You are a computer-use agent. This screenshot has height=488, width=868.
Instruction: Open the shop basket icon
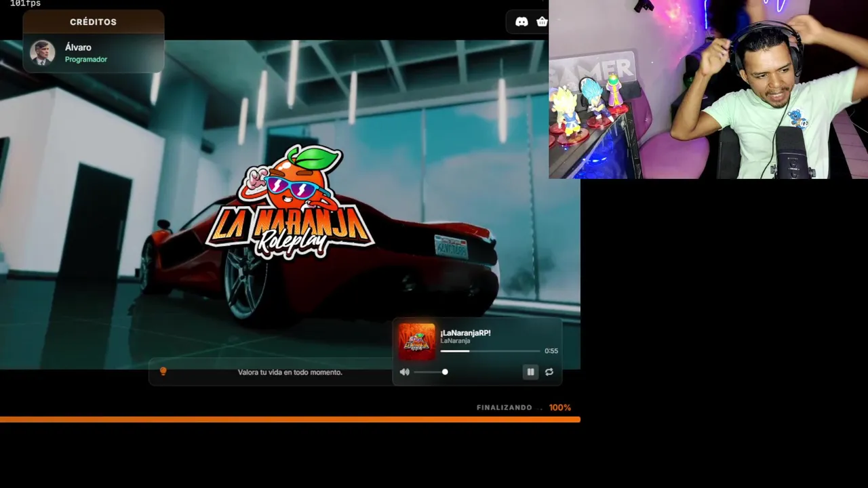[x=542, y=22]
